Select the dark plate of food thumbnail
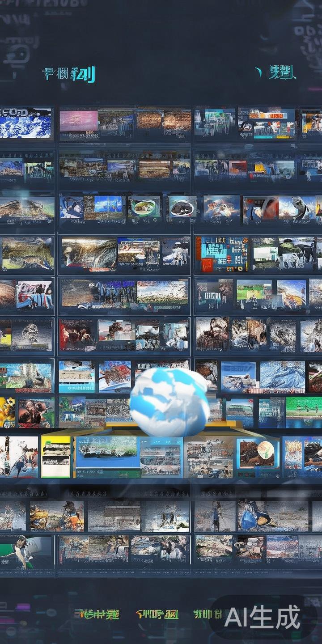Viewport: 322px width, 644px height. pyautogui.click(x=182, y=207)
